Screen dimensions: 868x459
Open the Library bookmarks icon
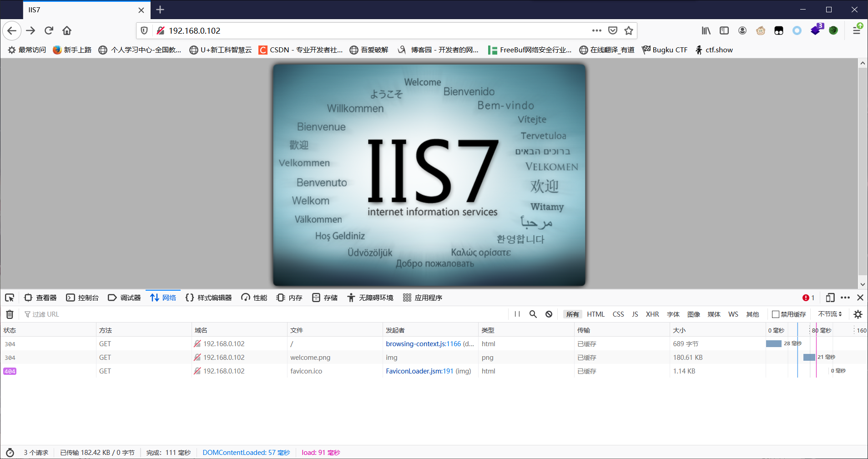(x=706, y=30)
